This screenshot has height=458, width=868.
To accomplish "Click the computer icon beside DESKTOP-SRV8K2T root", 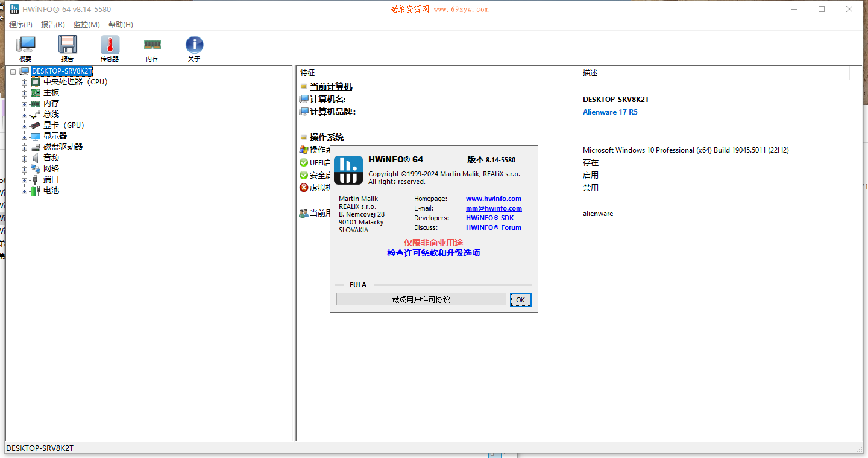I will click(x=25, y=71).
